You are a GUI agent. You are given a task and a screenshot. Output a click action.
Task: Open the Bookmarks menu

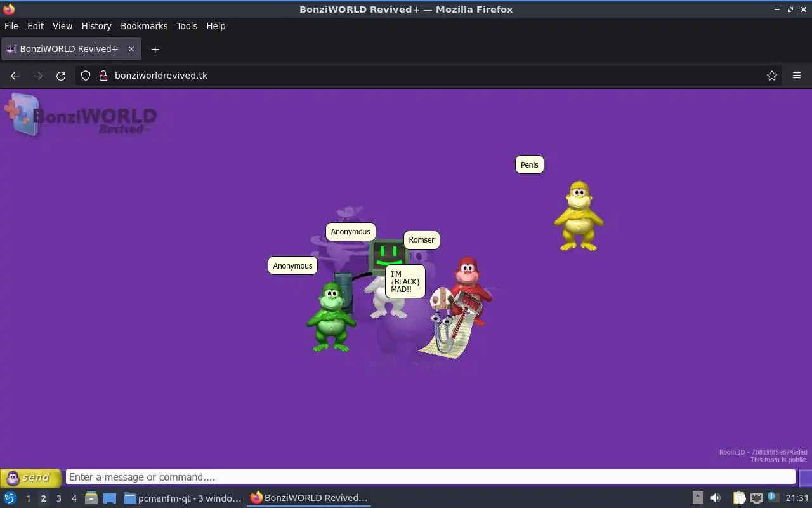tap(144, 26)
